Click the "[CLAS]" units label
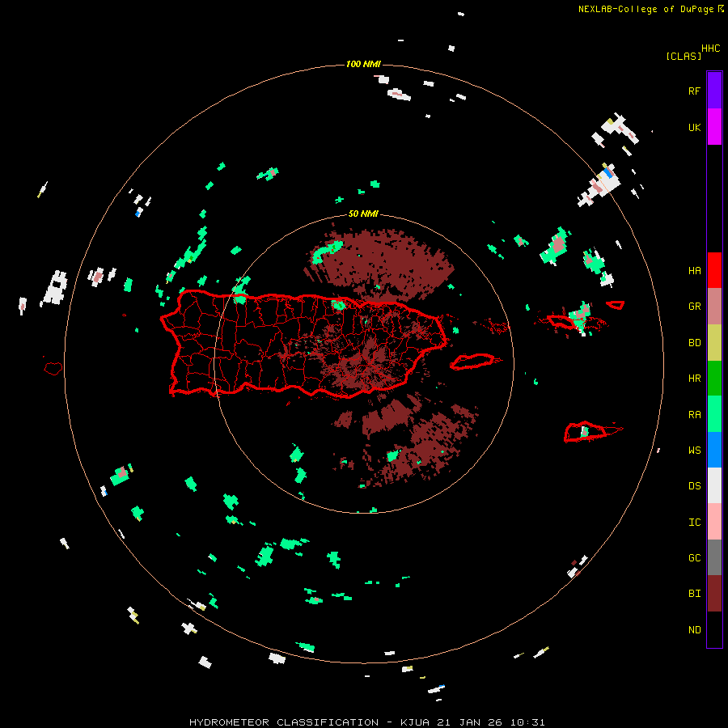The width and height of the screenshot is (728, 728). [684, 56]
